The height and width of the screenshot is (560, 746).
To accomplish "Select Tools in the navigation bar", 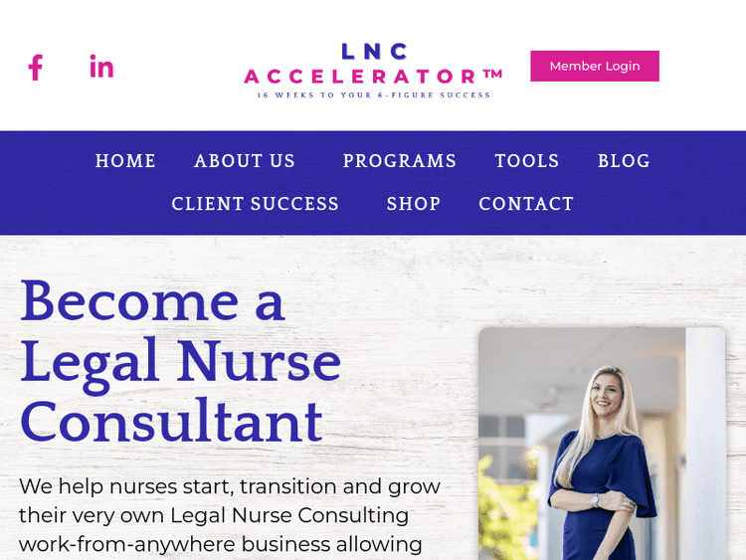I will click(x=527, y=161).
